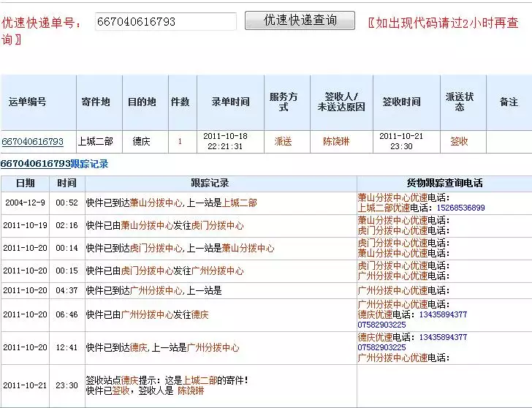Viewport: 532px width, 408px height.
Task: Click the 录单时间 column header
Action: [230, 102]
